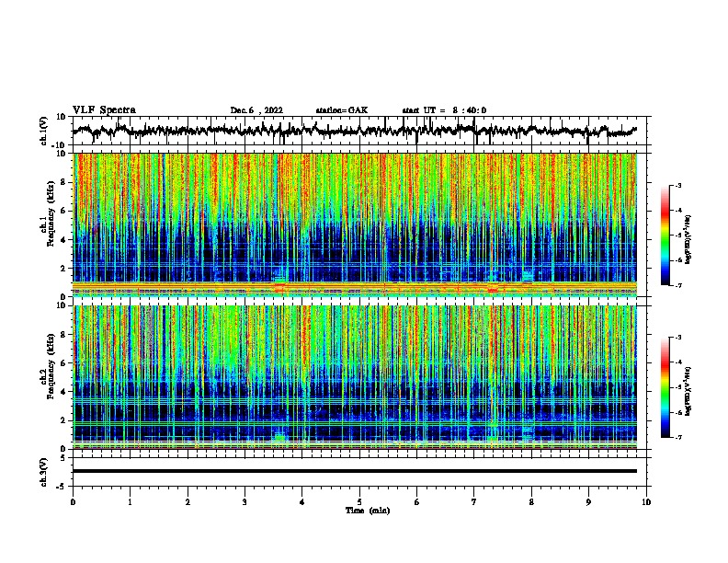Click time axis tick label "9"
The width and height of the screenshot is (728, 563).
pyautogui.click(x=588, y=501)
